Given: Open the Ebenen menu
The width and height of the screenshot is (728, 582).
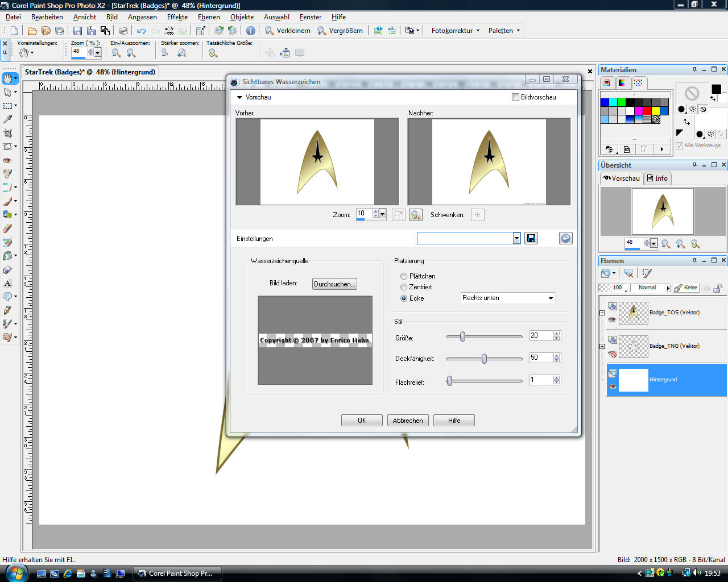Looking at the screenshot, I should pyautogui.click(x=209, y=17).
